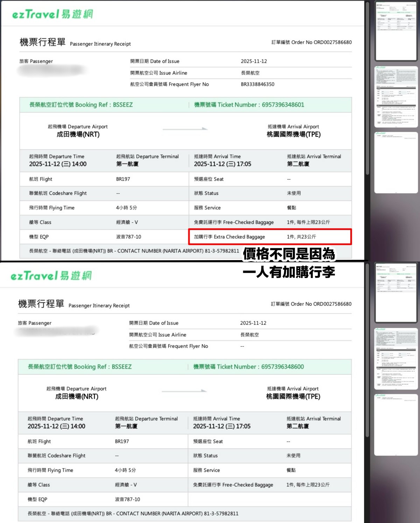The width and height of the screenshot is (420, 523).
Task: Click the ezTravel logo on the bottom receipt
Action: click(51, 276)
